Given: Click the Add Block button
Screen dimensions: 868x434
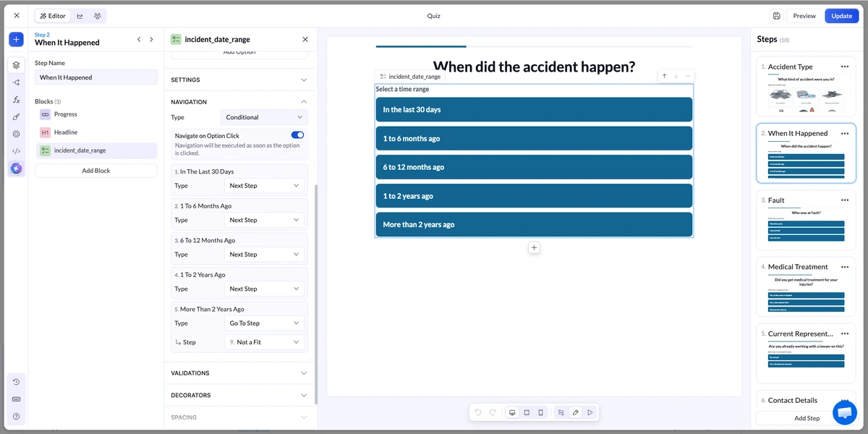Looking at the screenshot, I should click(96, 171).
